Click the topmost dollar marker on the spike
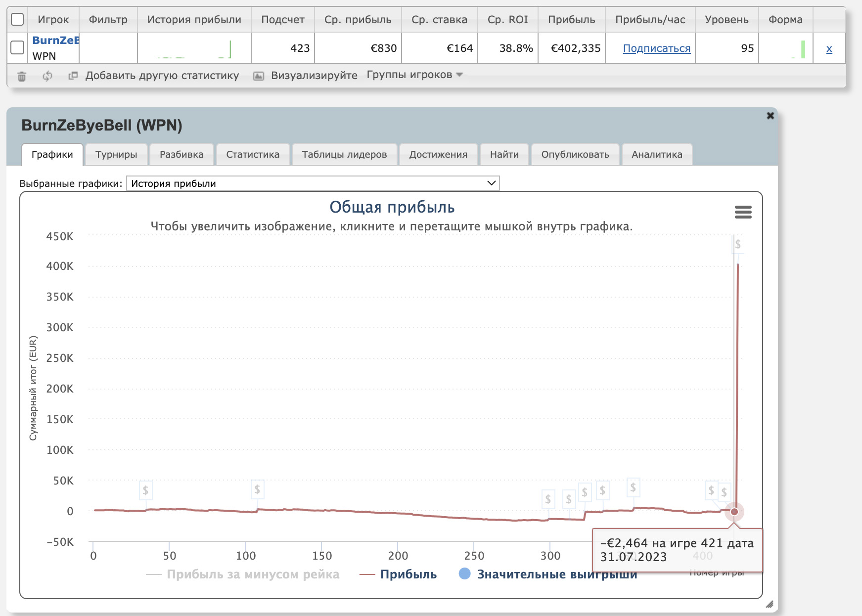 click(x=737, y=244)
